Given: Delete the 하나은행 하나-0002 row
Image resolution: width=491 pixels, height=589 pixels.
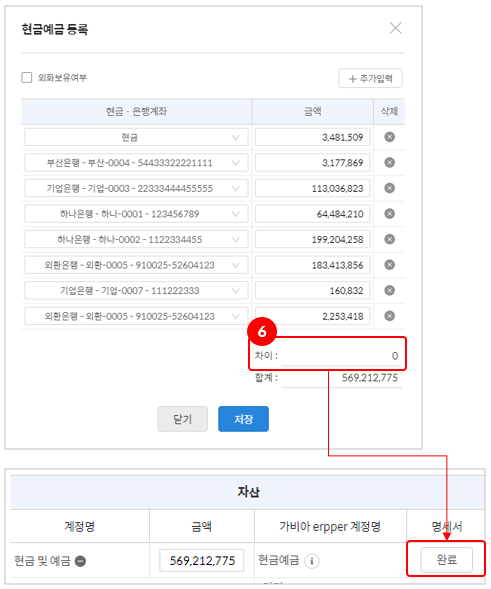Looking at the screenshot, I should click(390, 239).
